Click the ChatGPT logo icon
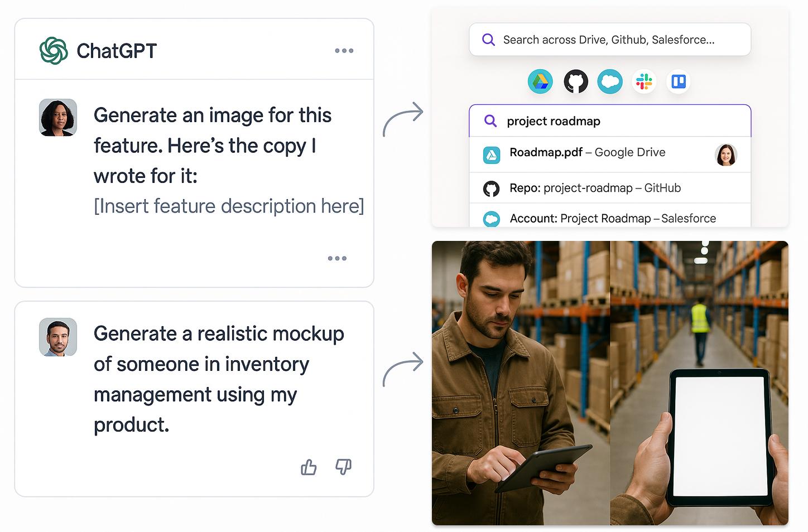This screenshot has height=532, width=808. (x=54, y=51)
